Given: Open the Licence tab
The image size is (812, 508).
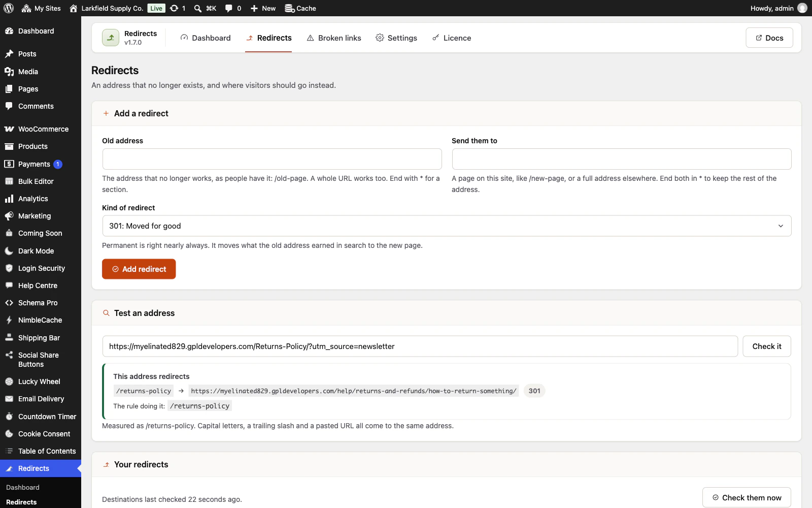Looking at the screenshot, I should tap(452, 38).
